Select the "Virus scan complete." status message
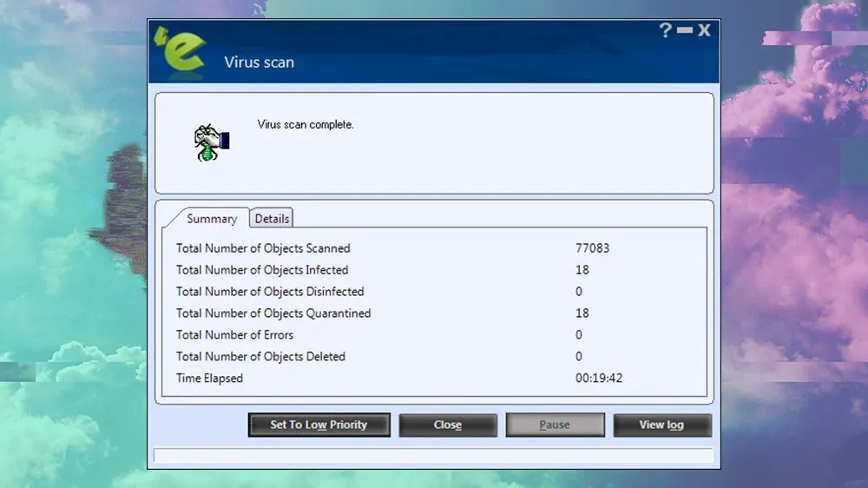Screen dimensions: 868x488 306,125
